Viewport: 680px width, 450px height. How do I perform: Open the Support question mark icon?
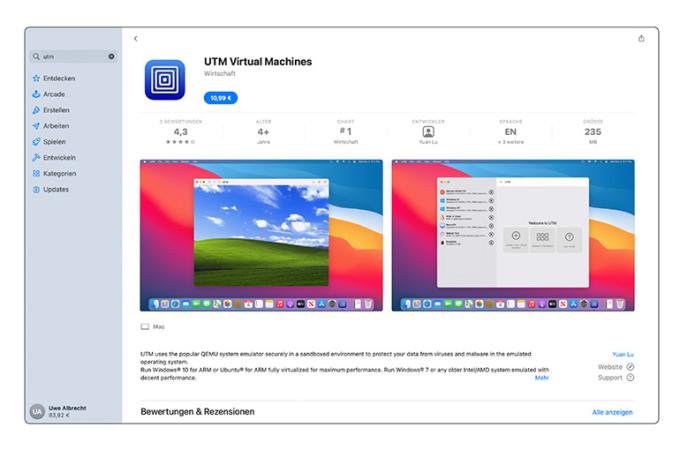630,378
